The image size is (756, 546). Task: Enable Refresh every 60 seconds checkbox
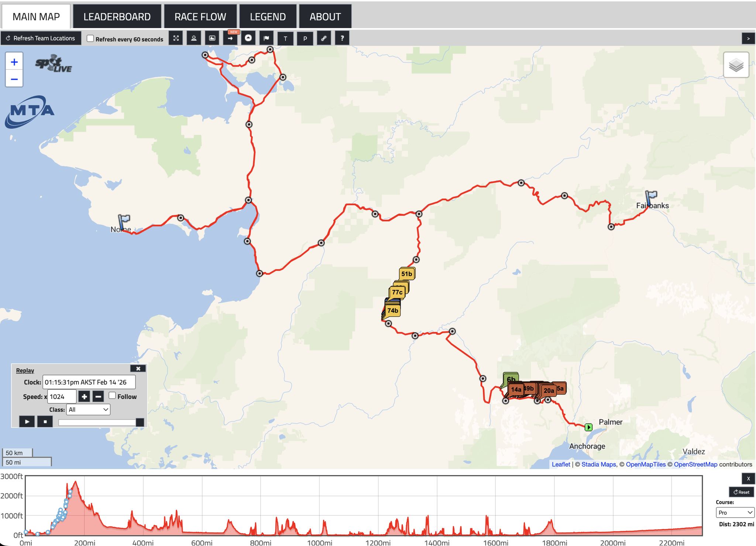pyautogui.click(x=90, y=38)
